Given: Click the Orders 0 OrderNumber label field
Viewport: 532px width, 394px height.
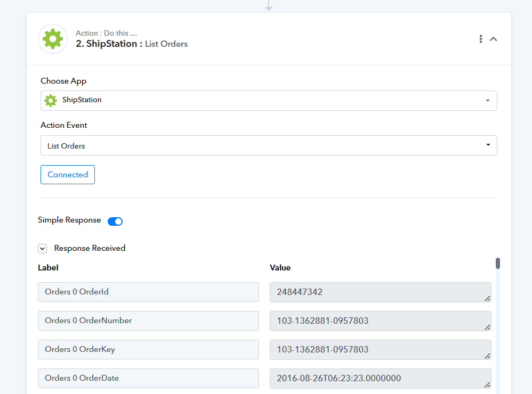Looking at the screenshot, I should point(148,321).
